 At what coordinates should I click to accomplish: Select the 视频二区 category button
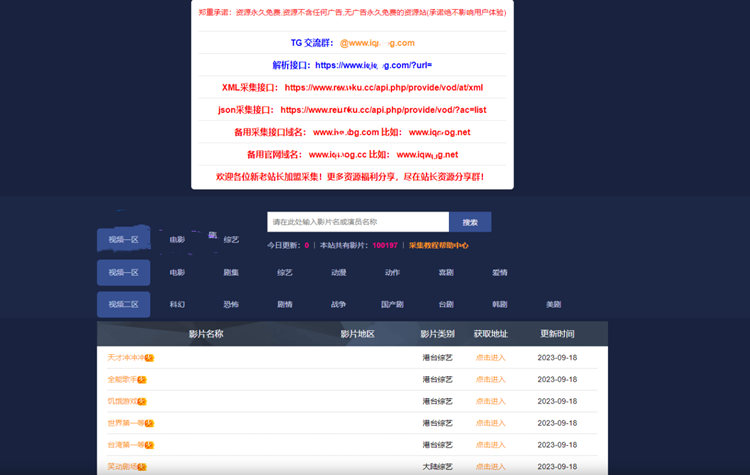[123, 304]
